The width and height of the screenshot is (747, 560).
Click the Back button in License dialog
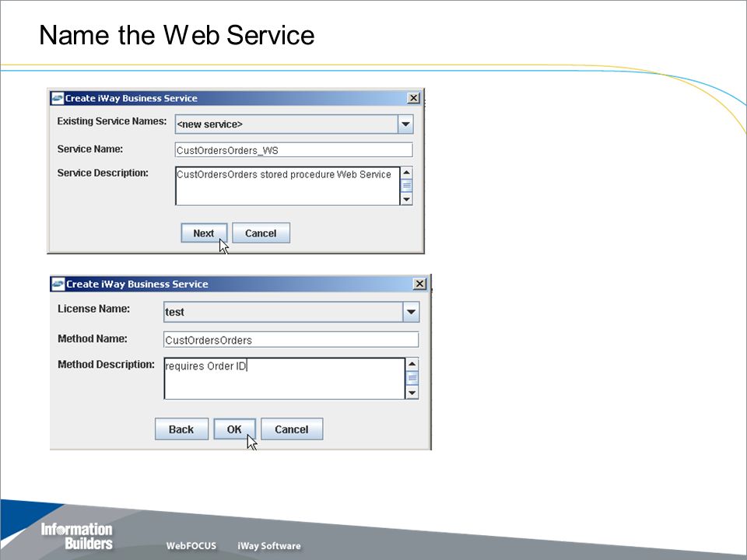tap(181, 429)
